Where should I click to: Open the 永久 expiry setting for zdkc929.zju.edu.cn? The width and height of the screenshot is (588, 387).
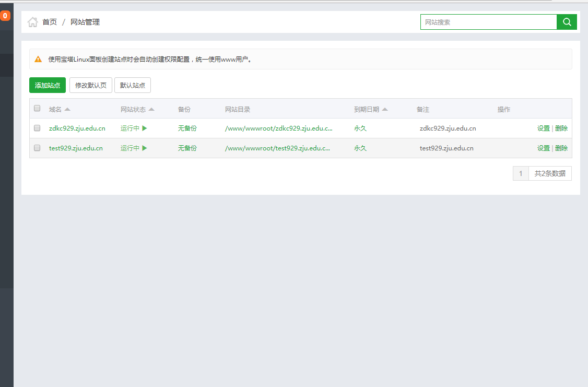click(x=360, y=128)
